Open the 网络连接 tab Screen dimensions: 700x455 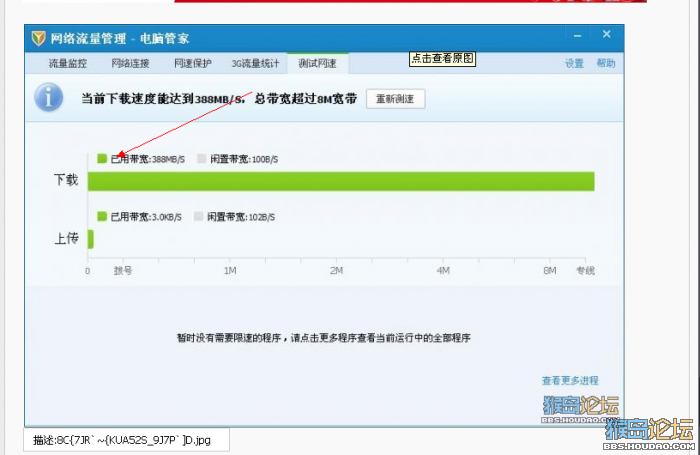pyautogui.click(x=130, y=63)
